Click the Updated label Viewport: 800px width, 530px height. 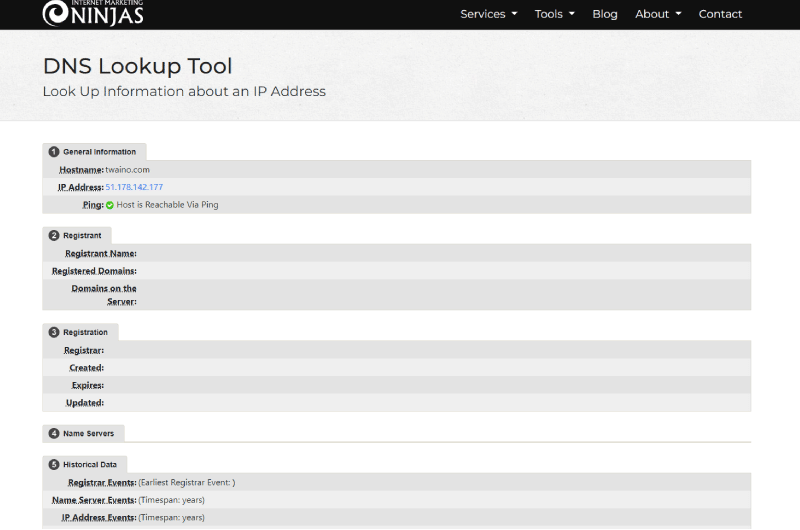coord(85,402)
